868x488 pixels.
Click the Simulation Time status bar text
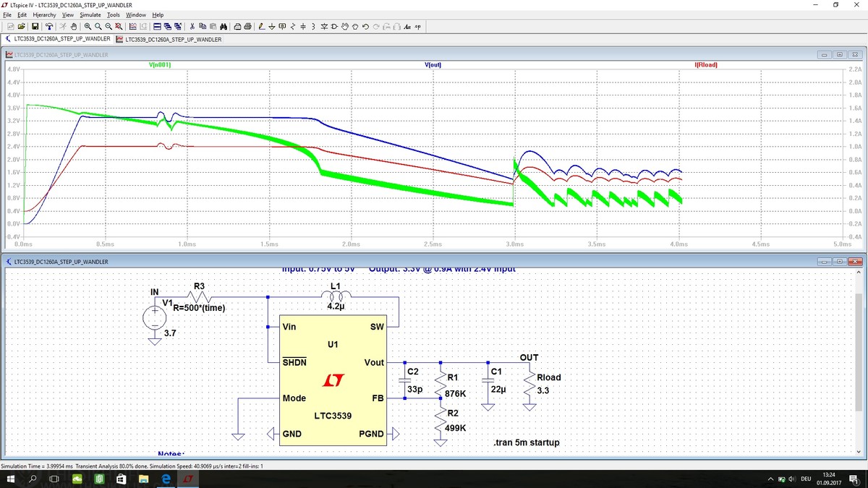point(132,466)
